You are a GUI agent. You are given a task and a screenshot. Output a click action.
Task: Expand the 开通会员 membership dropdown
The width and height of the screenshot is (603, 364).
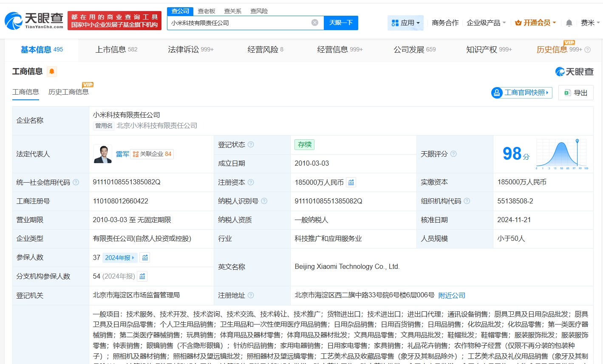coord(535,23)
